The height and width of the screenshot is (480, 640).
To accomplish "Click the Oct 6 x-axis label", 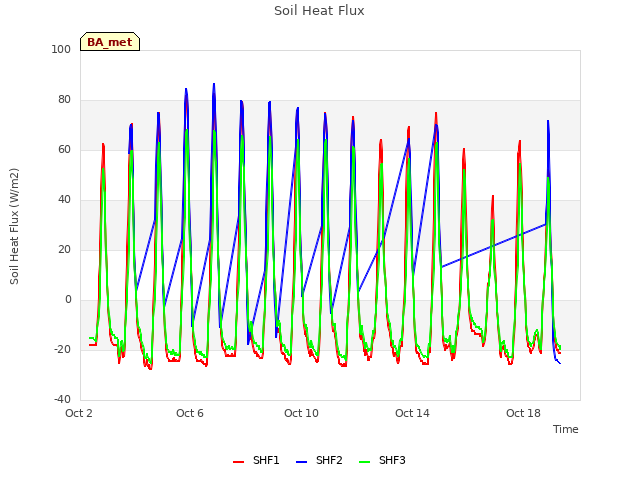I will (190, 413).
